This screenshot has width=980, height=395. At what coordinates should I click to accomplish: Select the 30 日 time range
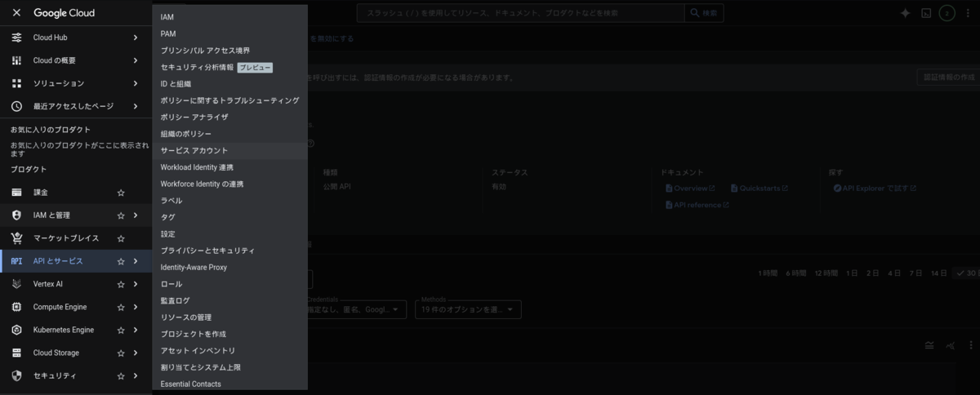967,273
